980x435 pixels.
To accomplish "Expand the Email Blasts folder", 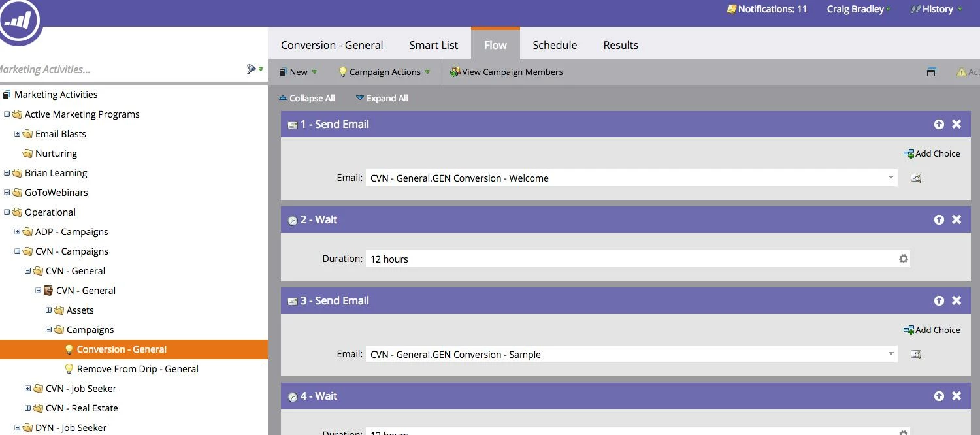I will 18,134.
